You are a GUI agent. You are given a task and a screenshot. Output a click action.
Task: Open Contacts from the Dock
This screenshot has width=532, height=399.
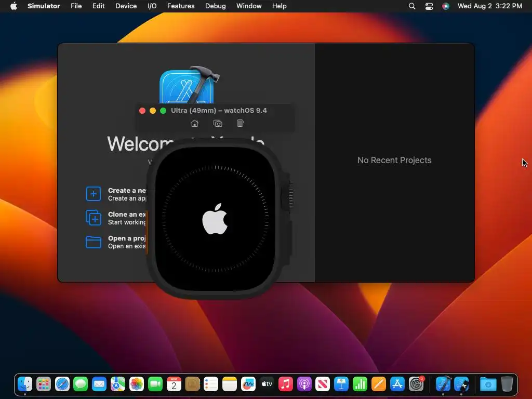pos(192,384)
